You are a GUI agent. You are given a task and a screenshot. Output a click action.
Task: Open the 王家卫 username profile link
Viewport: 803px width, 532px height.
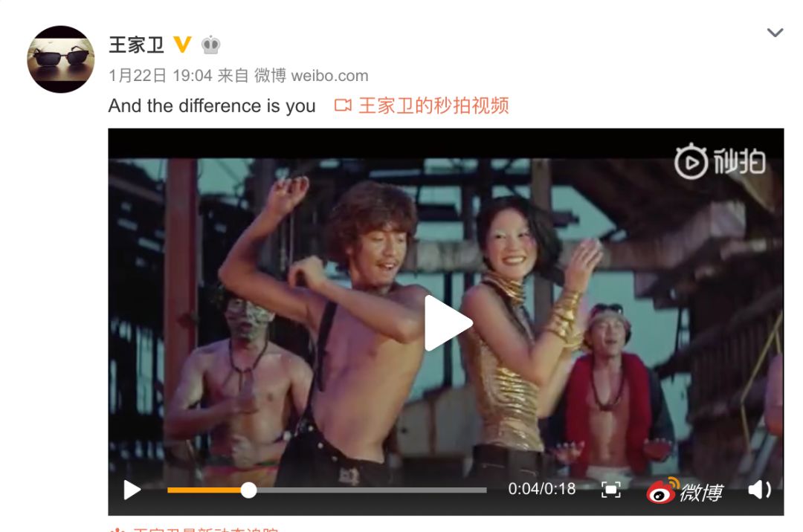click(136, 45)
